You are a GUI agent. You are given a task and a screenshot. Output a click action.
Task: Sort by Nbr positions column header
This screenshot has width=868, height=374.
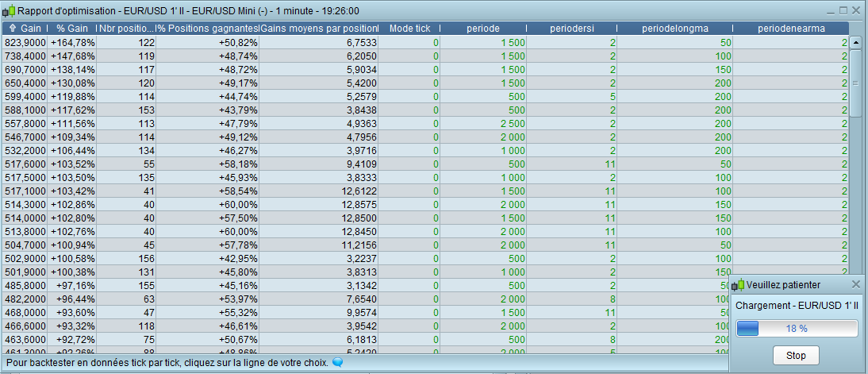pos(126,29)
